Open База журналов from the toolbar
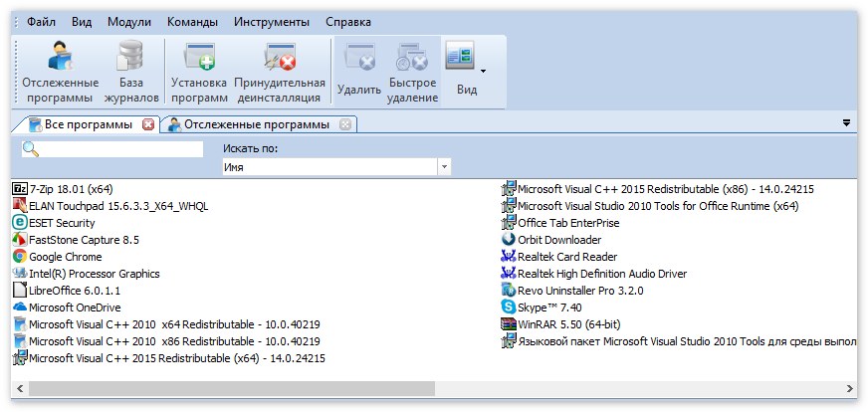 click(131, 72)
